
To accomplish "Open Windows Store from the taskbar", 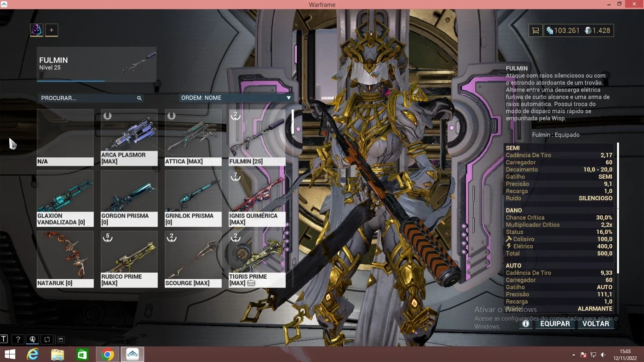I will [82, 355].
